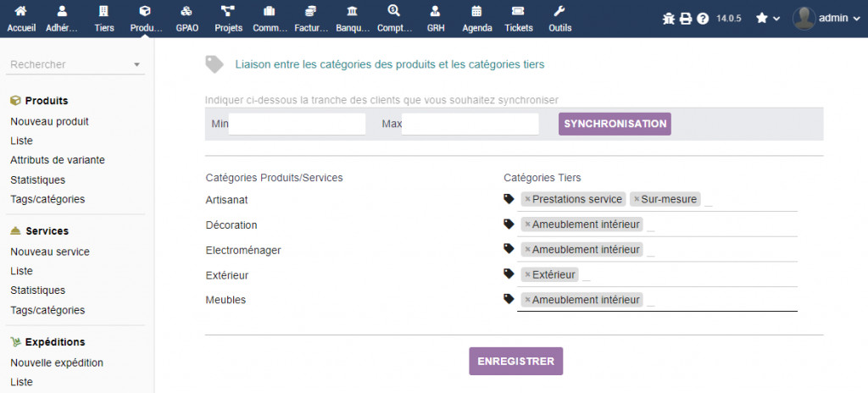Click the bug report icon
This screenshot has width=868, height=393.
coord(669,19)
